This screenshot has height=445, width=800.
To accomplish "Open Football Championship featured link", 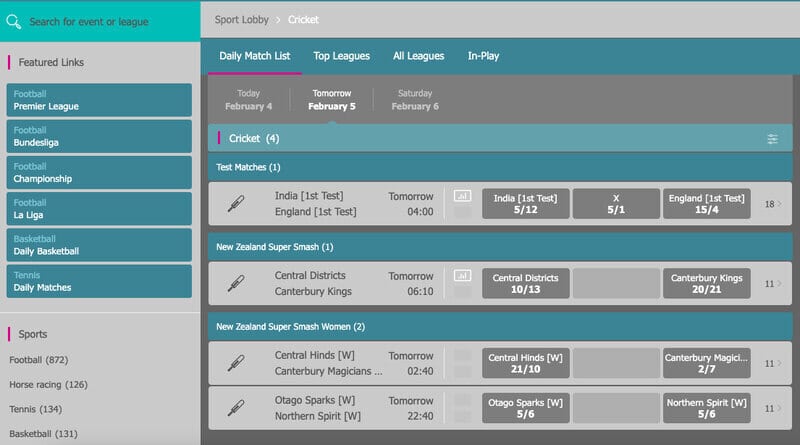I will tap(99, 172).
